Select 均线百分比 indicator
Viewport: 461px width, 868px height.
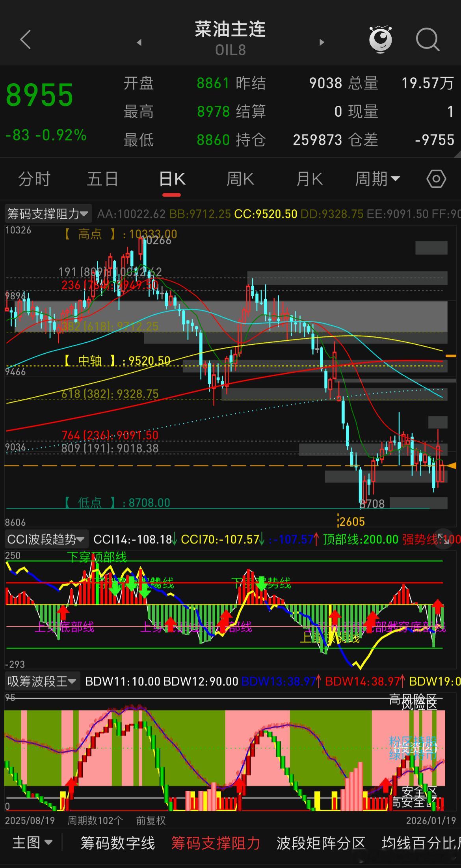[x=421, y=843]
